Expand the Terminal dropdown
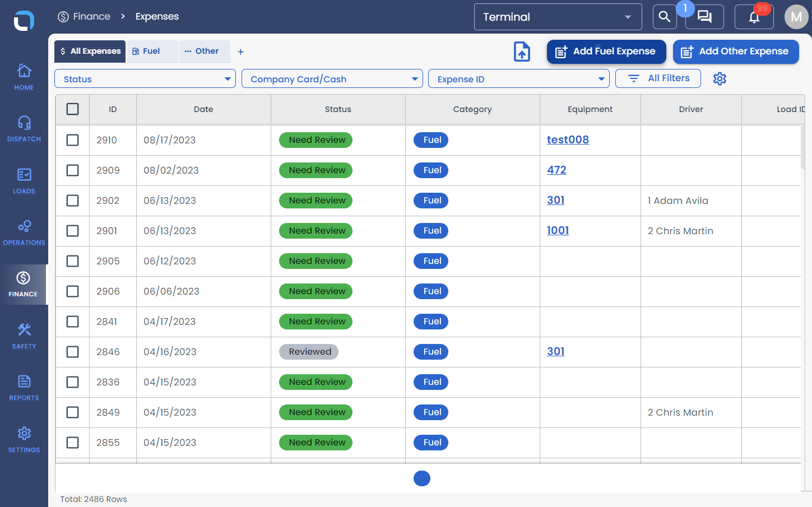 558,17
